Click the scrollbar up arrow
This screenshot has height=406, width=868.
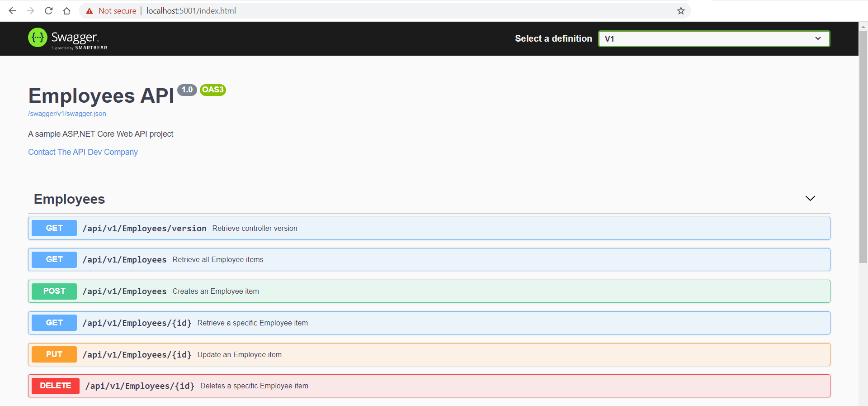tap(863, 27)
